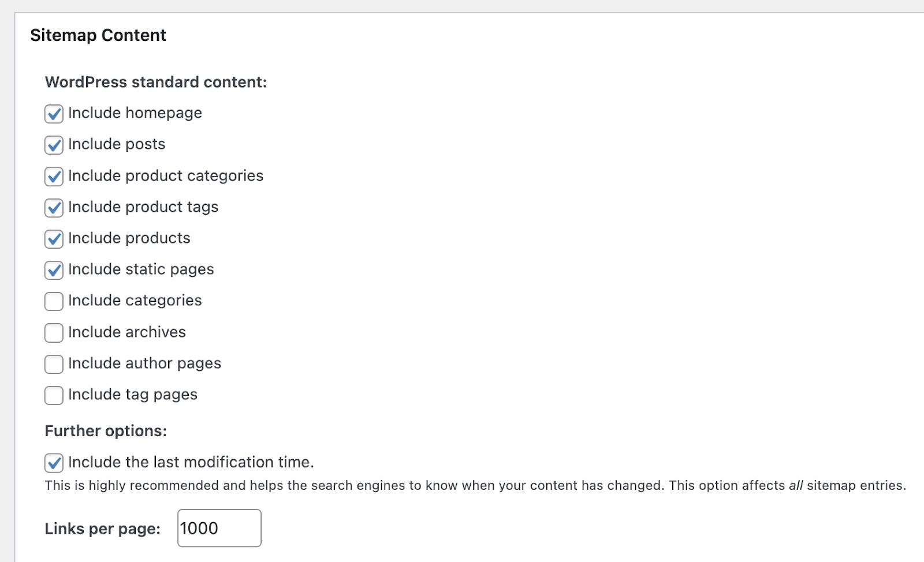Toggle Include products off
924x562 pixels.
coord(53,239)
